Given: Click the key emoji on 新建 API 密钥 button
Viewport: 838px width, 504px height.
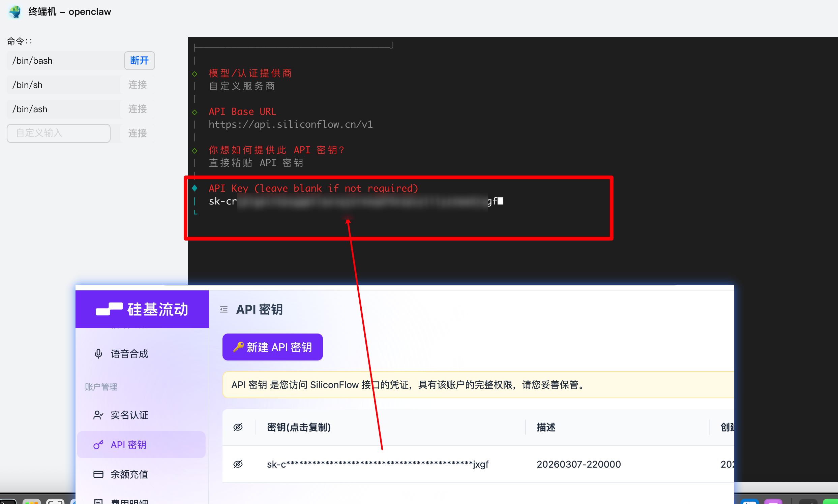Looking at the screenshot, I should click(239, 347).
